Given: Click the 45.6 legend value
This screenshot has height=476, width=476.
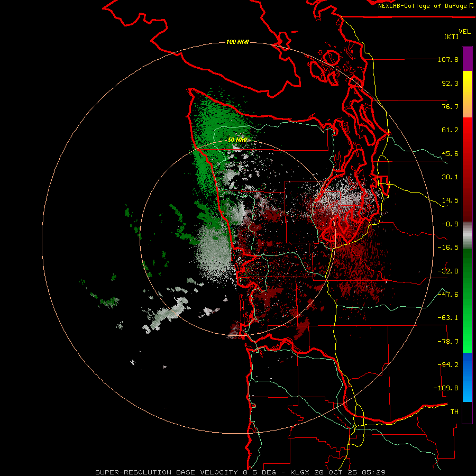Looking at the screenshot, I should (450, 153).
